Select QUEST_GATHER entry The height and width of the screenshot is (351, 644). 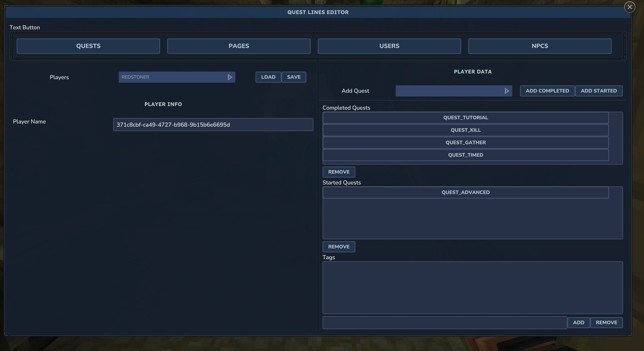pyautogui.click(x=466, y=143)
